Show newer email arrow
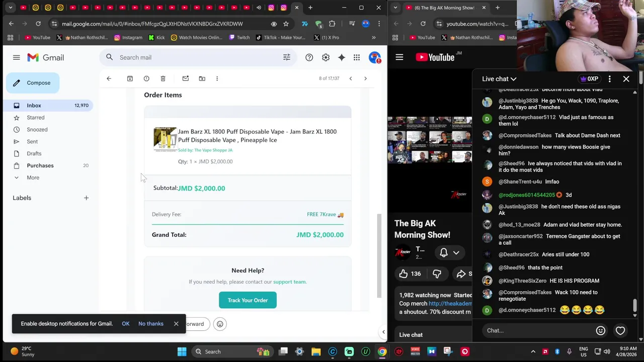This screenshot has width=644, height=362. tap(351, 78)
